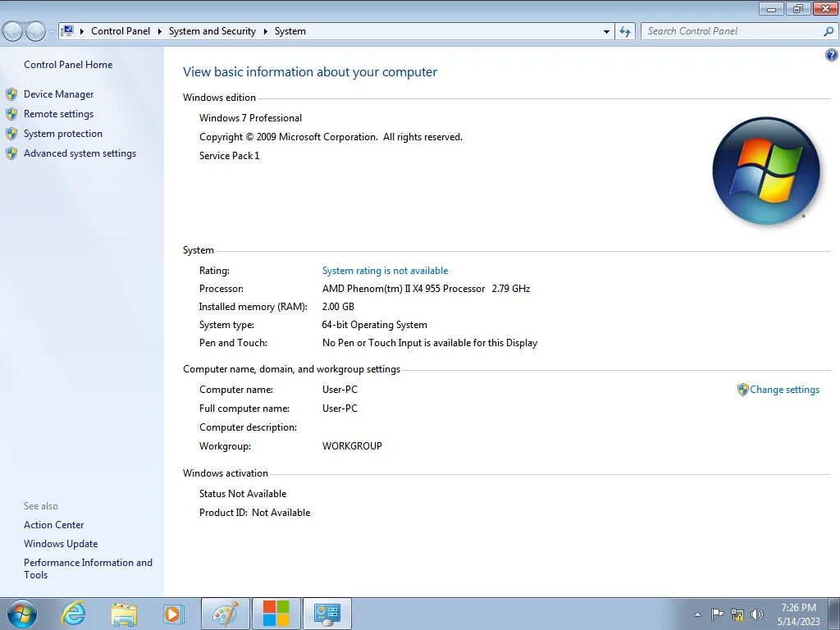Open Windows Explorer folder on taskbar
The height and width of the screenshot is (630, 840).
pos(124,614)
